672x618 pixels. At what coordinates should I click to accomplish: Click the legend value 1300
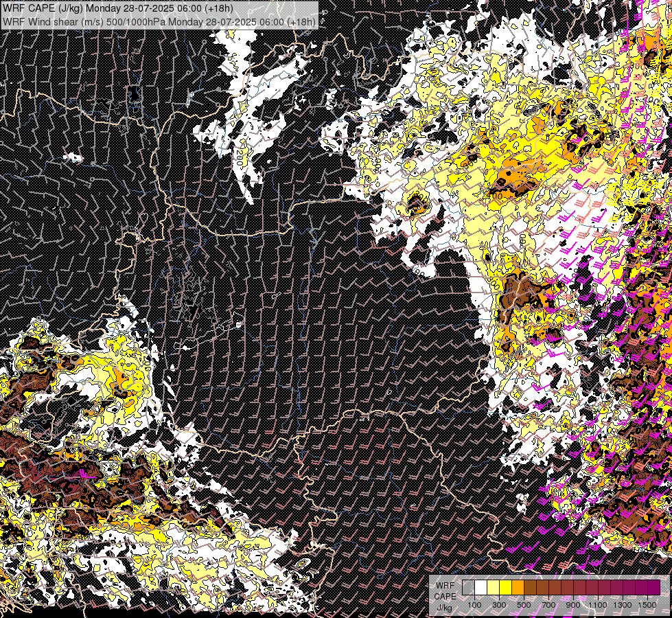623,605
